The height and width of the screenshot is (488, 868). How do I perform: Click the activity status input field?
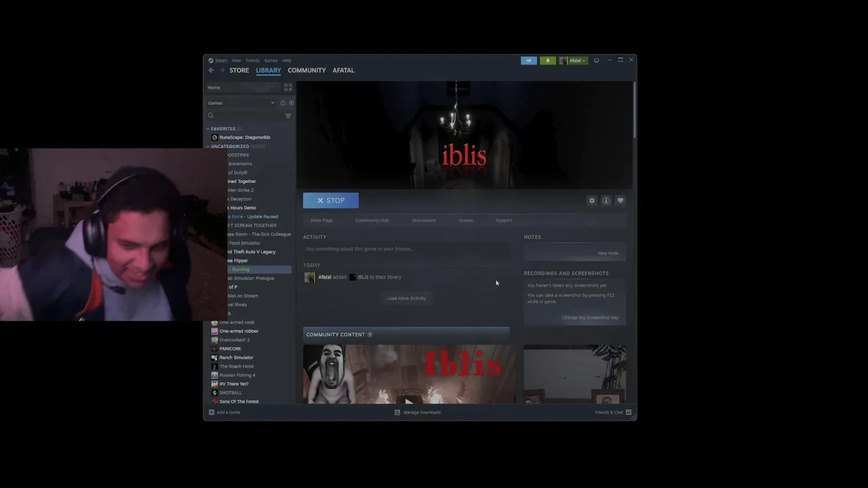pos(406,249)
